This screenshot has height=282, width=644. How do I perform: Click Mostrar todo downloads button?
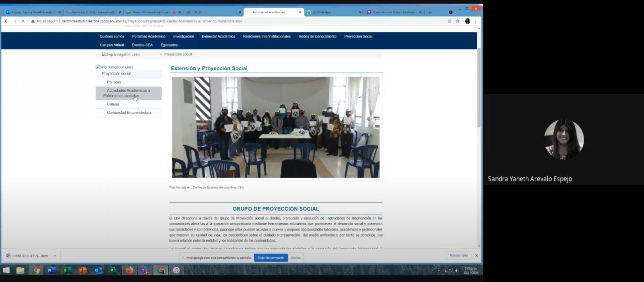tap(459, 256)
